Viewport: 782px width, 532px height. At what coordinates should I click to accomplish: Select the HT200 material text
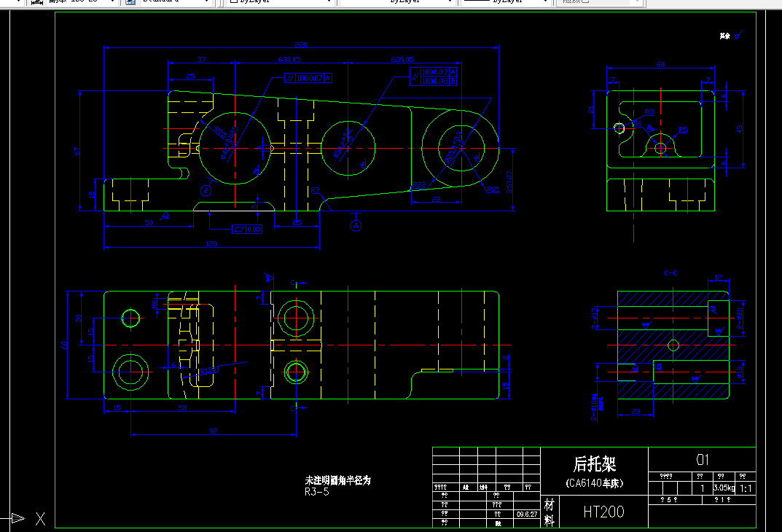coord(603,512)
